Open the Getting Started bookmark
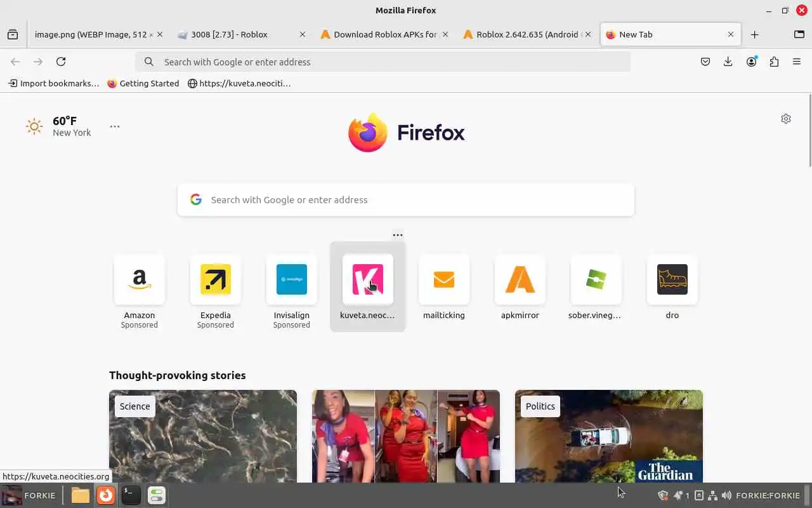Screen dimensions: 812x508 (x=143, y=83)
